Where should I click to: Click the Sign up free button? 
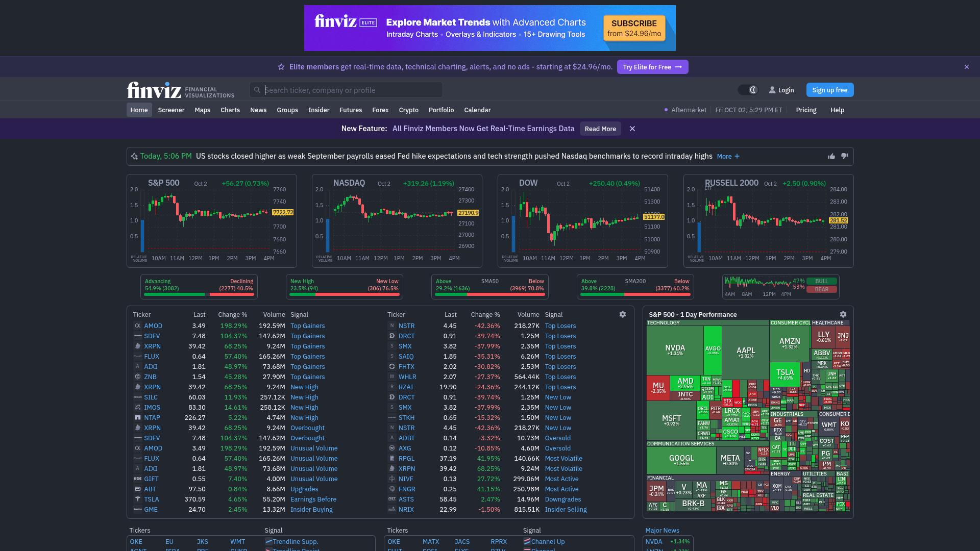(x=830, y=90)
